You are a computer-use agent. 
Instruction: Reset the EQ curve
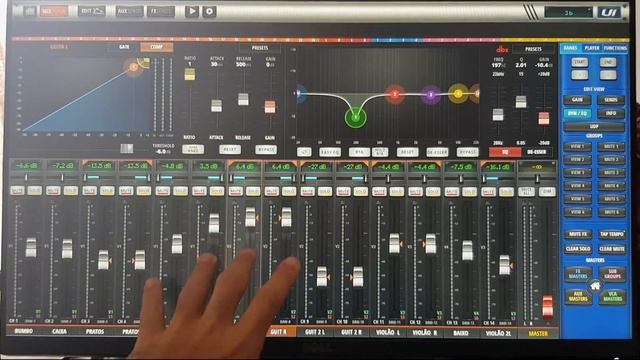pyautogui.click(x=407, y=152)
